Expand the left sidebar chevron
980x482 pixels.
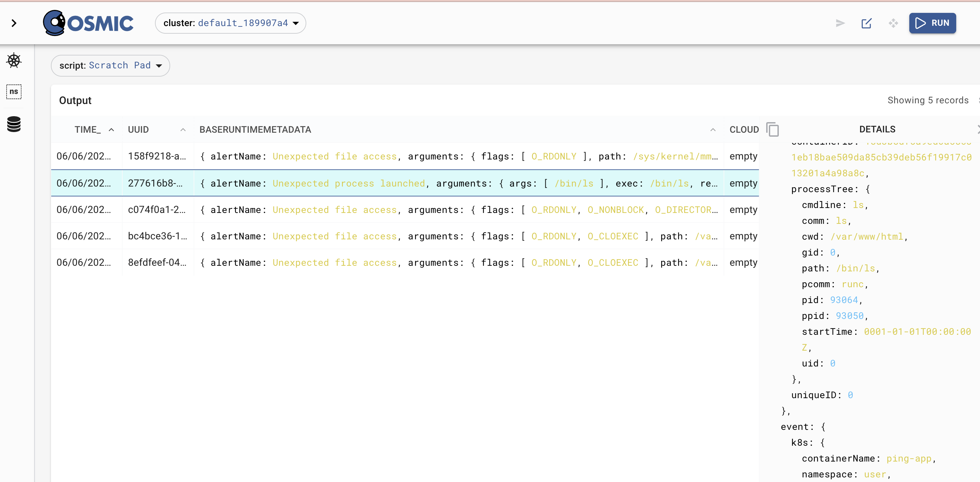14,23
